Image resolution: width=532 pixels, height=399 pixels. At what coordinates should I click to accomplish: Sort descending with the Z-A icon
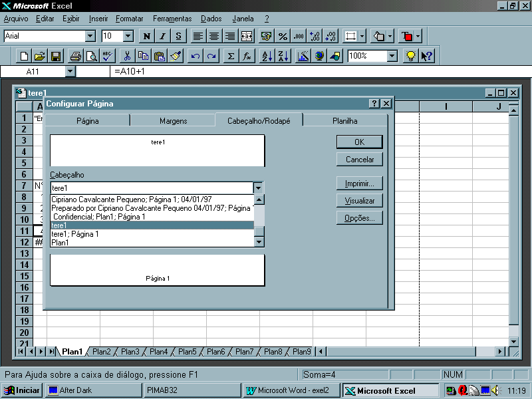pos(283,56)
